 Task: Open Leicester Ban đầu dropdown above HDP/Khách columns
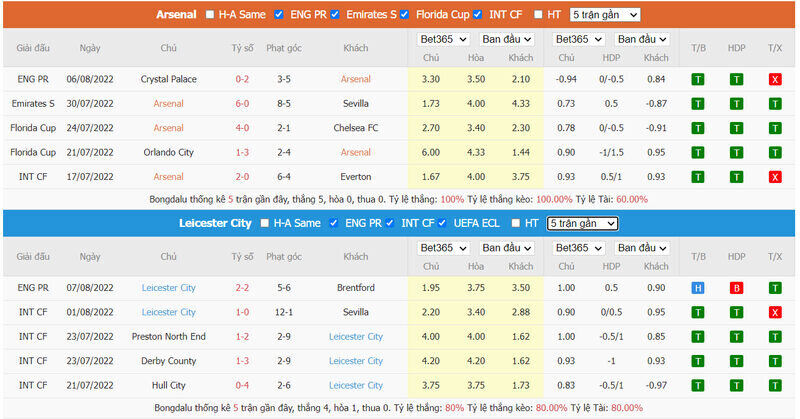tap(642, 248)
